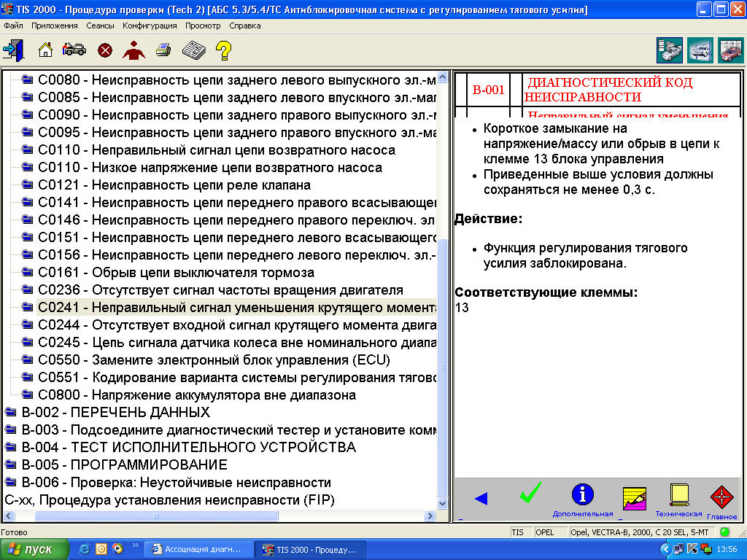Viewport: 747px width, 560px height.
Task: Open the 'Приложения' menu
Action: 55,26
